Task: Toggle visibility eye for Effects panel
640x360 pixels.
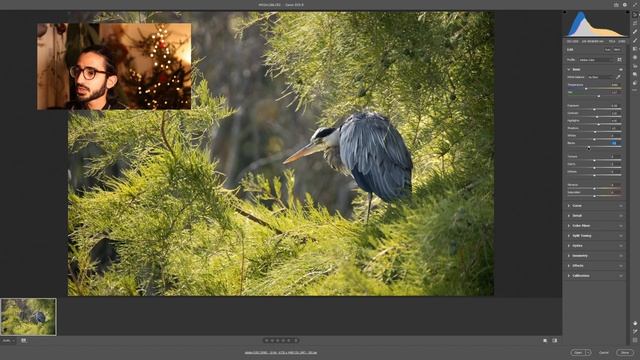Action: (x=621, y=266)
